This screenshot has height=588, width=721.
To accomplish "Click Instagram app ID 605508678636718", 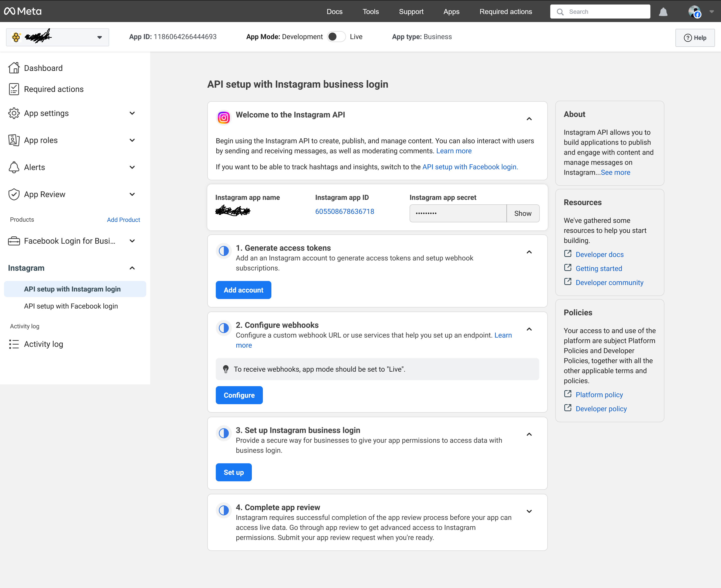I will point(344,211).
